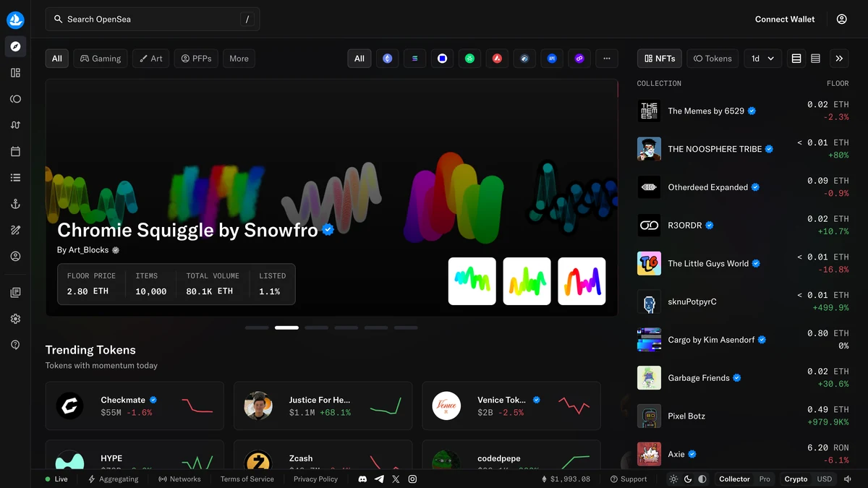Filter by Avalanche chain icon
This screenshot has height=488, width=868.
[x=497, y=59]
